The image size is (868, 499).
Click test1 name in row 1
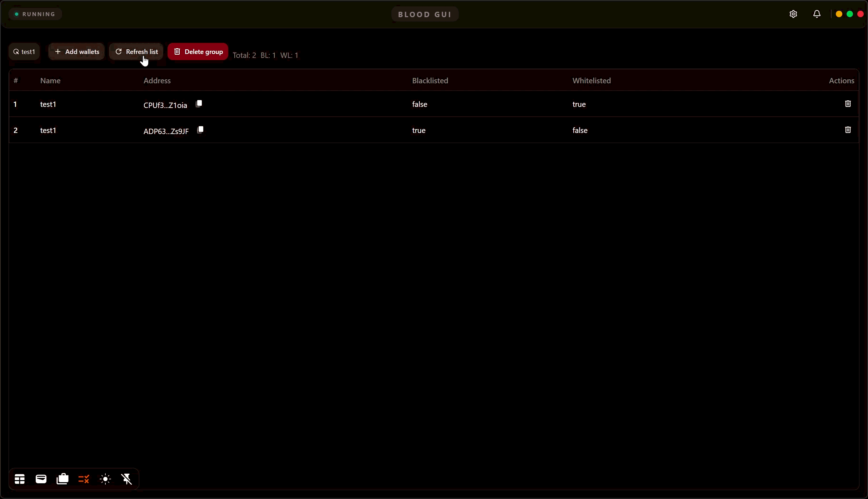[x=48, y=104]
